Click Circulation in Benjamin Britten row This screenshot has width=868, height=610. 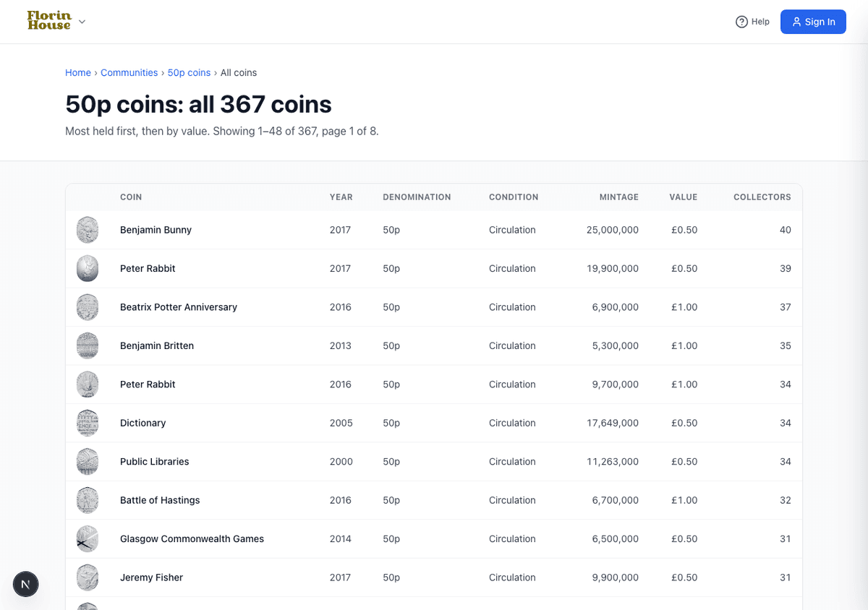(512, 345)
